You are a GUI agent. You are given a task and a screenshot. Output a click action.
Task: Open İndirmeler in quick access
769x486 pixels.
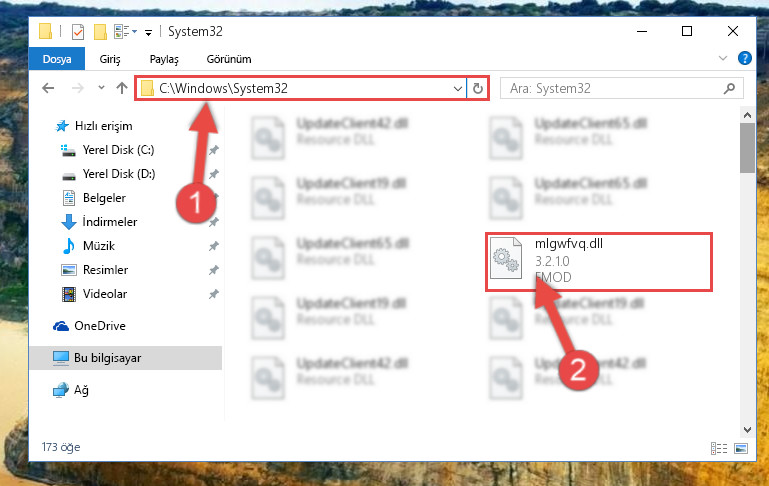pyautogui.click(x=110, y=222)
